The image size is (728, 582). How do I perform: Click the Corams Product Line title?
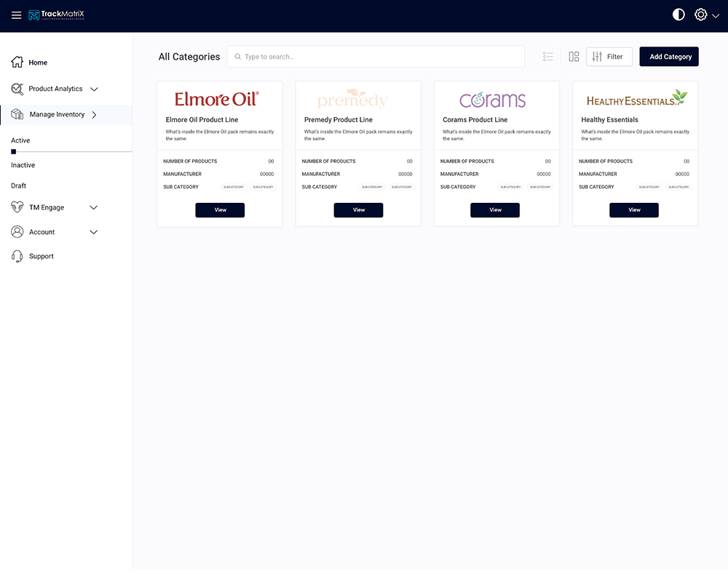click(475, 120)
